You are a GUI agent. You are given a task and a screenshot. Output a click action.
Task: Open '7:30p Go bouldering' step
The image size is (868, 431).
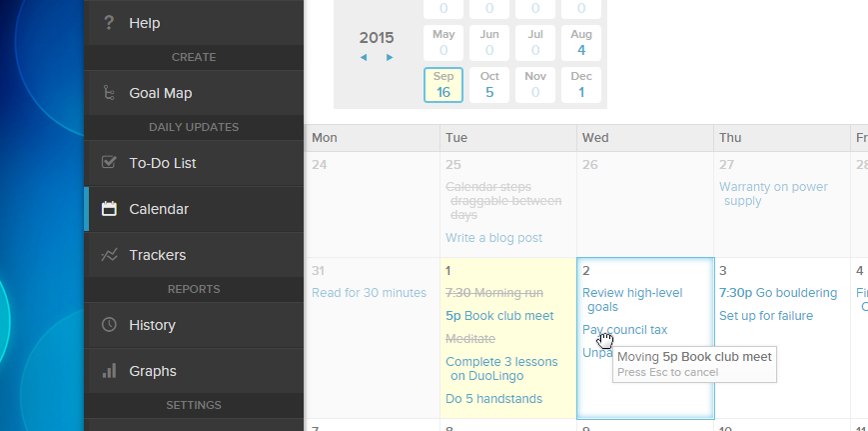click(x=778, y=293)
